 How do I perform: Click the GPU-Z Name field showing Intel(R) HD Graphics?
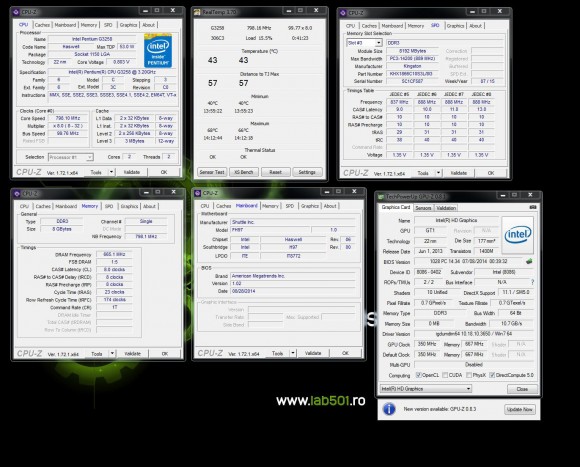click(x=456, y=220)
